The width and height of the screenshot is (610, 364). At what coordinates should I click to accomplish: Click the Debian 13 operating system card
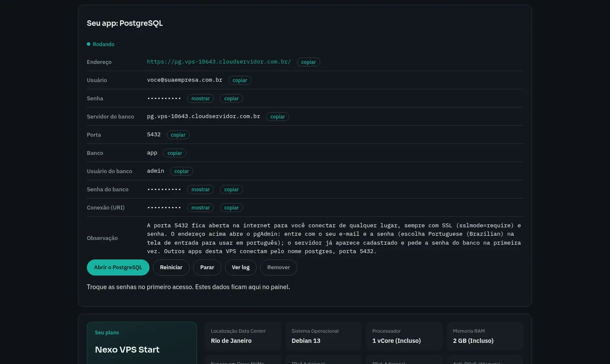pyautogui.click(x=324, y=336)
